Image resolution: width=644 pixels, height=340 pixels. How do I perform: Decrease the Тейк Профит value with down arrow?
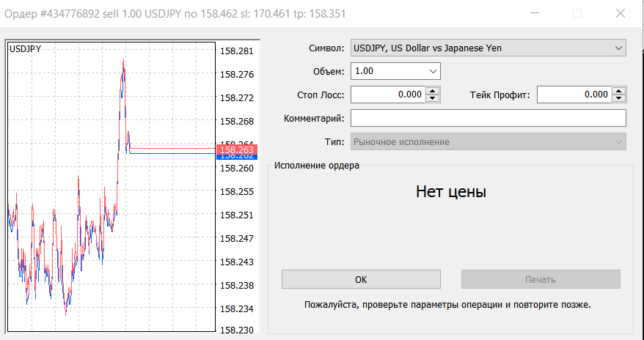coord(618,98)
